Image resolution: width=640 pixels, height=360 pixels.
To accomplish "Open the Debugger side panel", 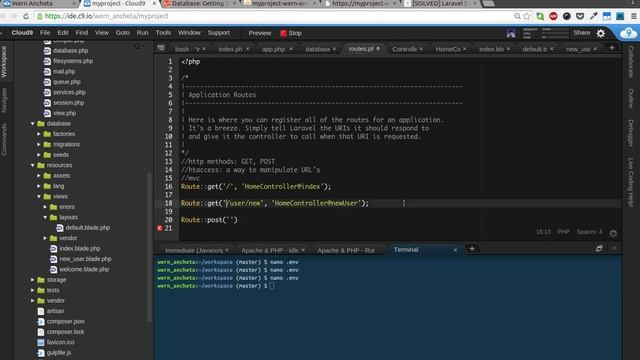I will 631,133.
